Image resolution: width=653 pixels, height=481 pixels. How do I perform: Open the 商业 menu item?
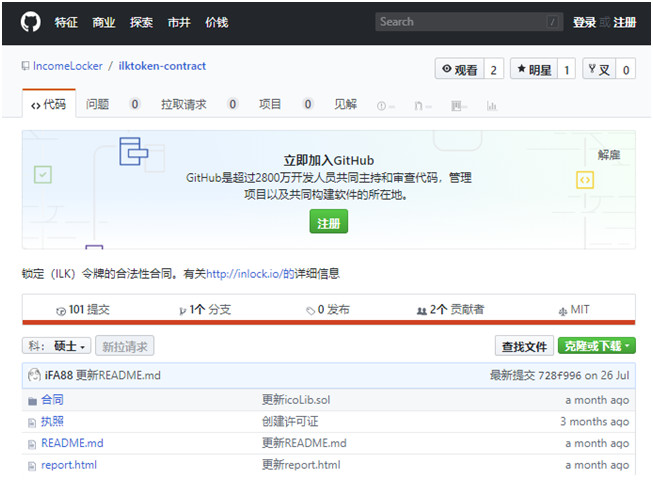(103, 22)
